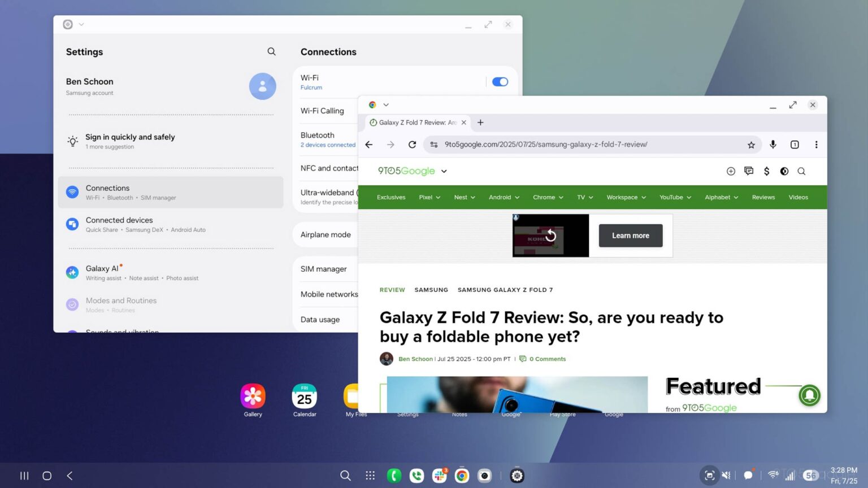Screen dimensions: 868x488
Task: Click the dollar-sign deals icon on 9to5Google
Action: 766,171
